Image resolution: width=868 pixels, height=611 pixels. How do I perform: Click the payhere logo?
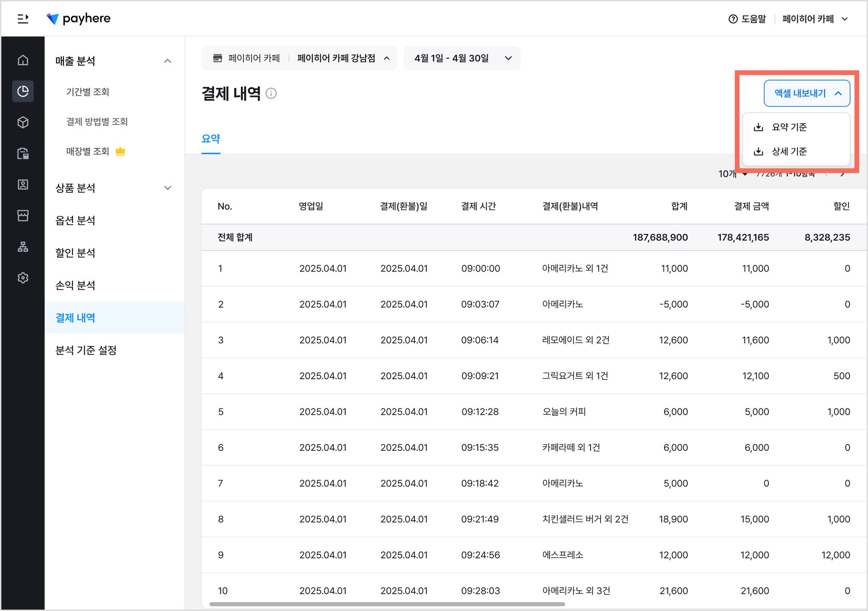tap(78, 19)
